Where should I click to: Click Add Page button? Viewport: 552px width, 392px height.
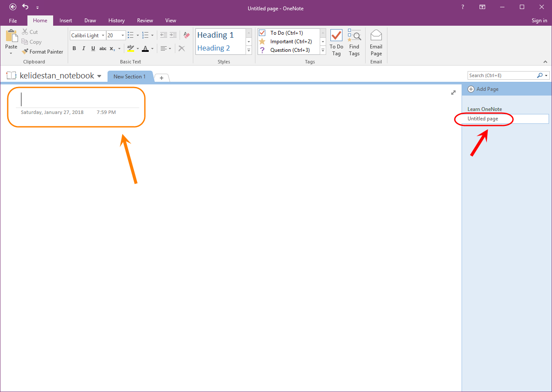[x=483, y=89]
